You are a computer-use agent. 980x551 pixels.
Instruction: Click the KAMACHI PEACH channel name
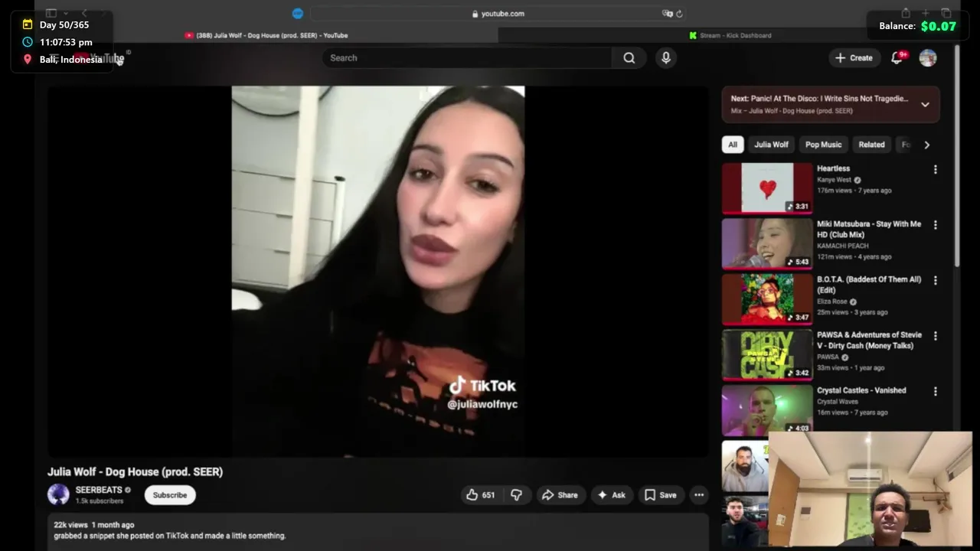tap(842, 246)
